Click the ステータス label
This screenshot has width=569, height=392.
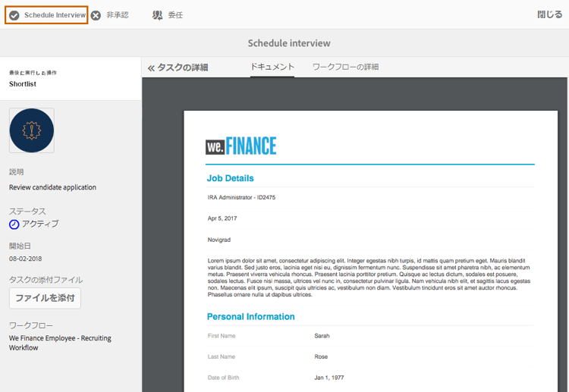[x=27, y=212]
